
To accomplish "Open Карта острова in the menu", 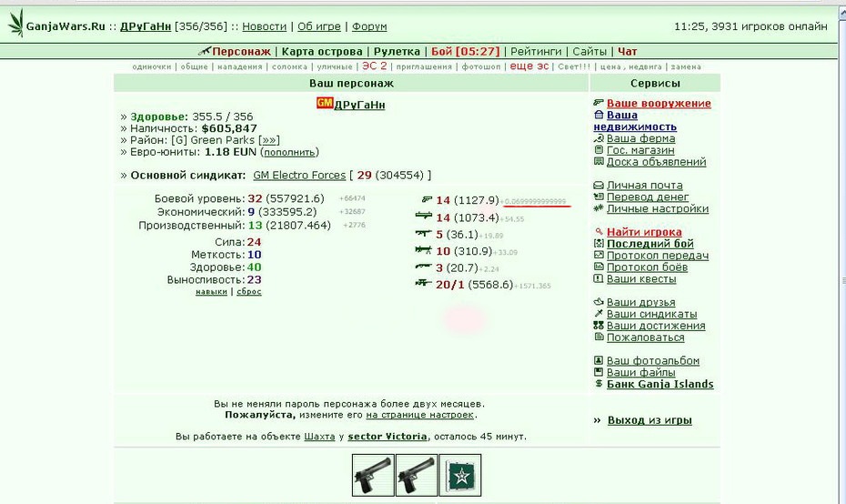I will [322, 51].
